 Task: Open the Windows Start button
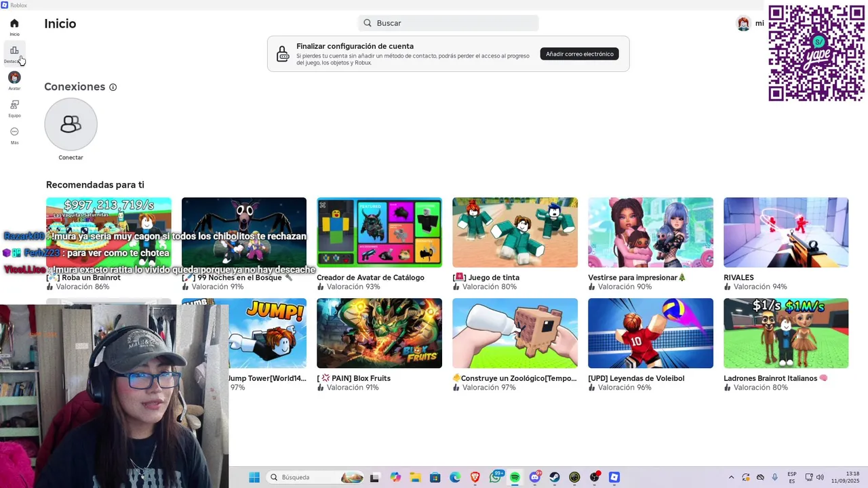[254, 477]
